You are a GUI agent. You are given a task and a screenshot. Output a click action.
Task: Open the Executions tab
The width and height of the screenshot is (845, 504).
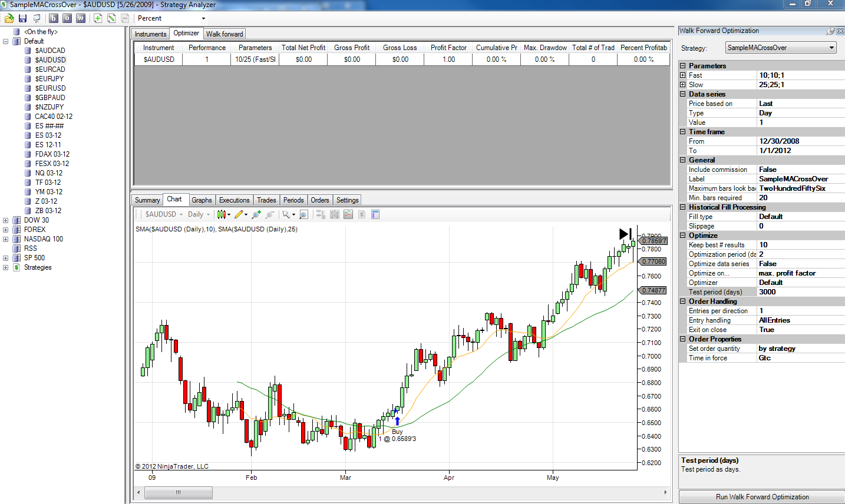click(235, 200)
